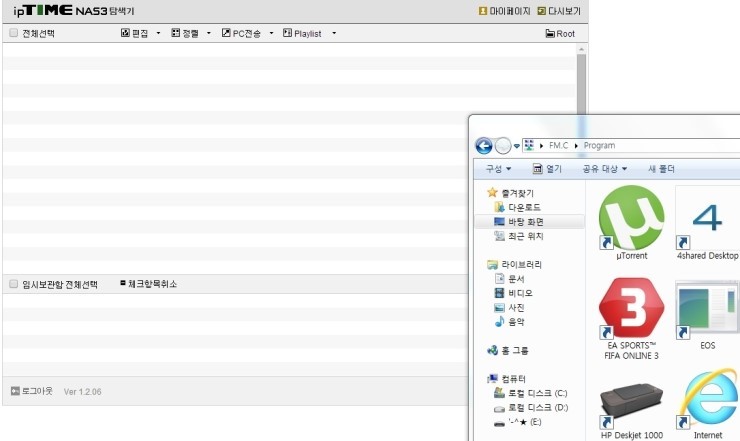The height and width of the screenshot is (441, 740).
Task: Expand the PC전송 dropdown arrow
Action: pyautogui.click(x=271, y=33)
